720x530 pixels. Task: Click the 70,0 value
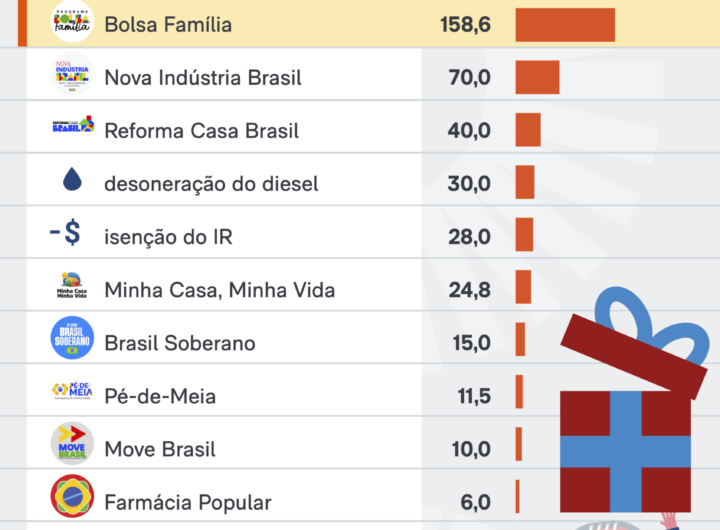click(x=470, y=77)
